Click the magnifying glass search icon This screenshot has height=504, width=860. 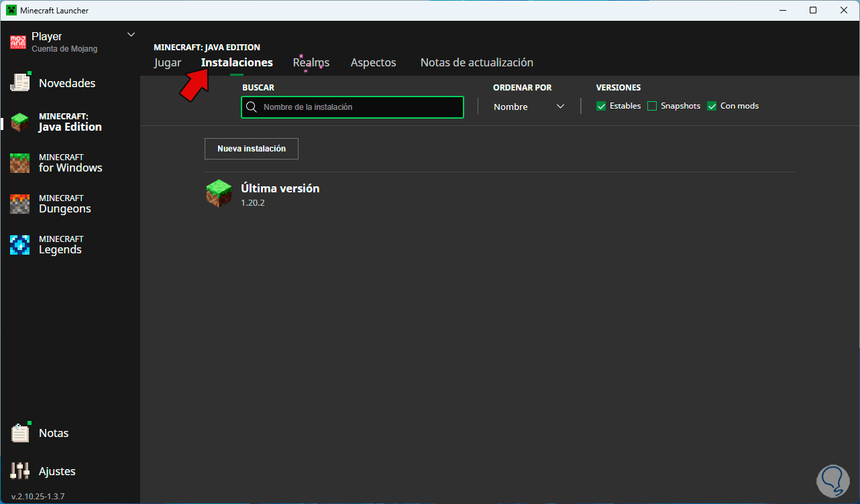click(252, 107)
